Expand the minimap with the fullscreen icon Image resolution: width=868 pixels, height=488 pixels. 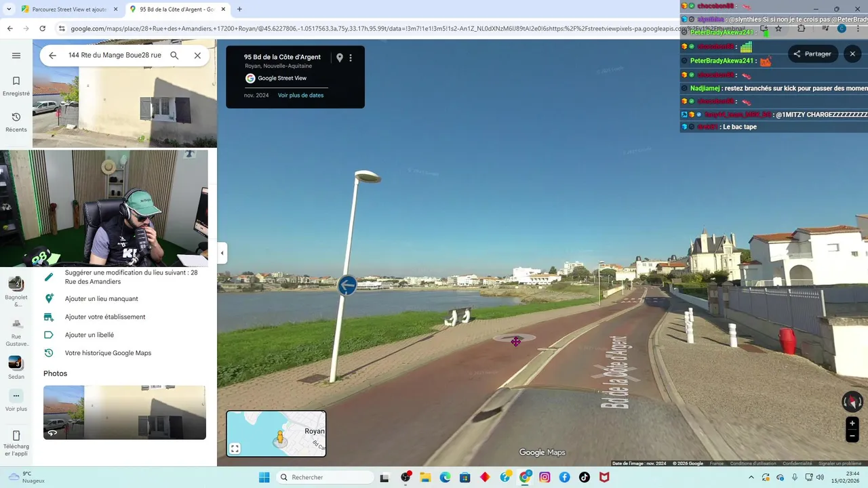coord(235,449)
